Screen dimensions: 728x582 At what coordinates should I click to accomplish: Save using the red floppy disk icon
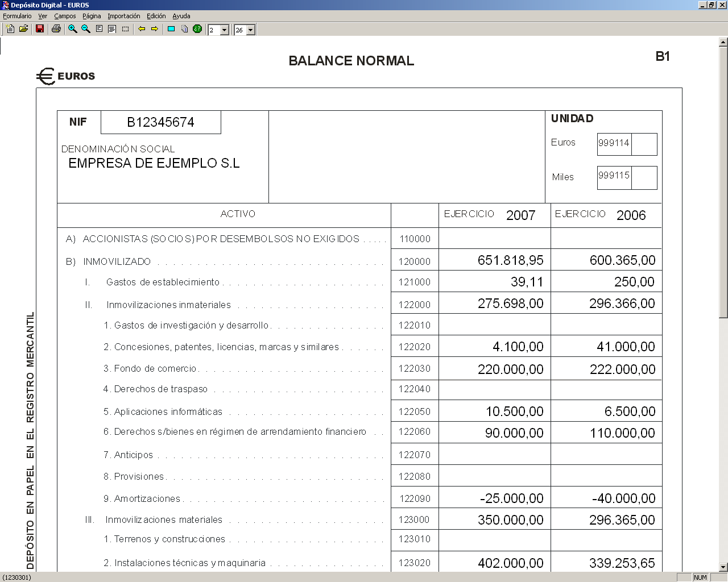(x=40, y=29)
